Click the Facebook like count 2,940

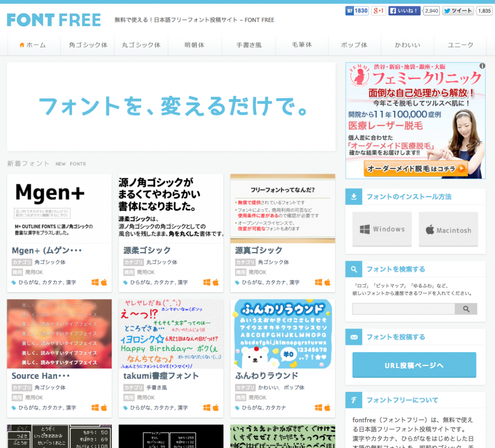(431, 11)
